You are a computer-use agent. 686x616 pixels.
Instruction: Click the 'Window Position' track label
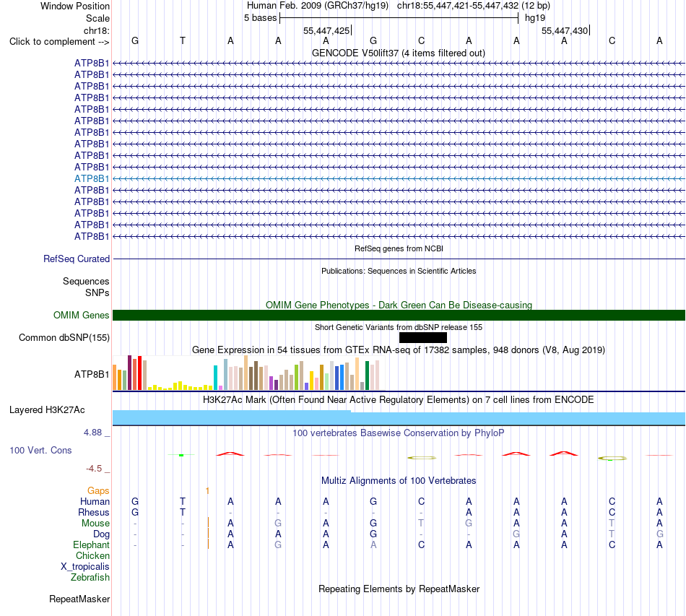pyautogui.click(x=75, y=6)
